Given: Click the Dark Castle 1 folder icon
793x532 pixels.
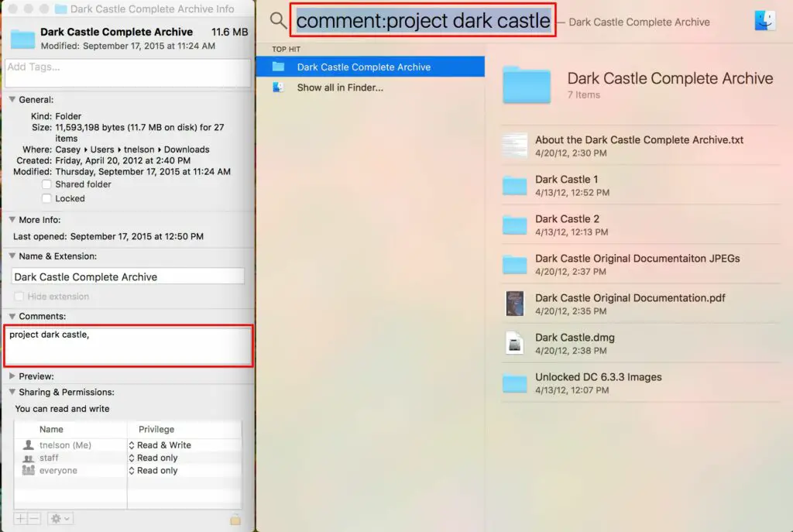Looking at the screenshot, I should [x=515, y=186].
